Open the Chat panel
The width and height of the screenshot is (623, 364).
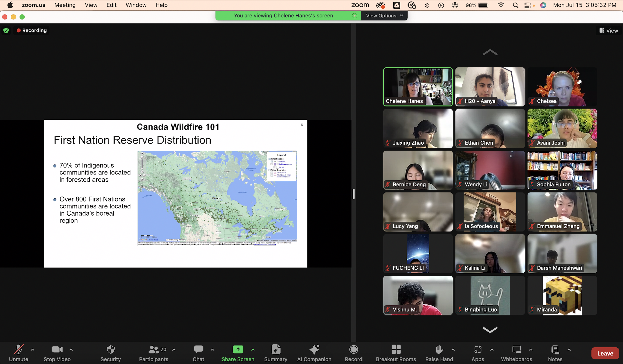(198, 350)
